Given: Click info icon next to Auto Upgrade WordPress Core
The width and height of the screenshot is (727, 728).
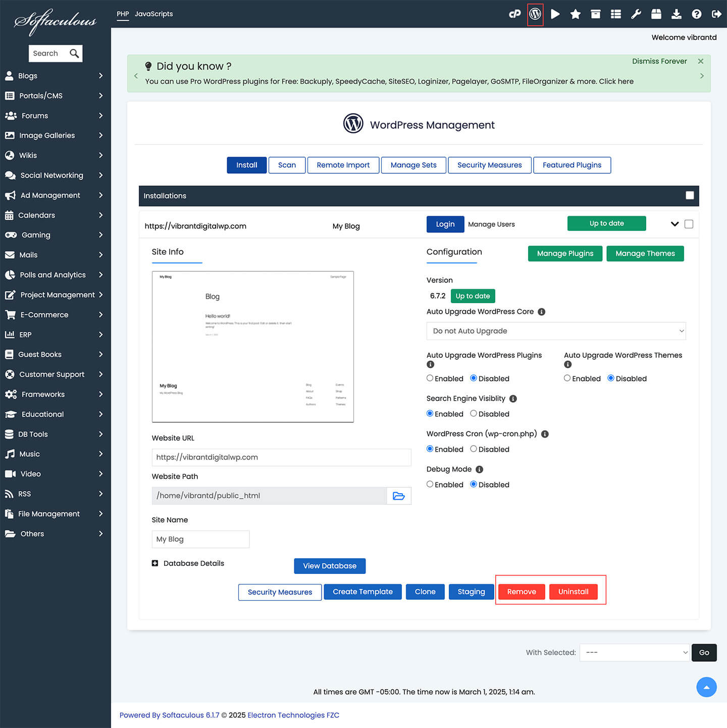Looking at the screenshot, I should click(x=541, y=312).
